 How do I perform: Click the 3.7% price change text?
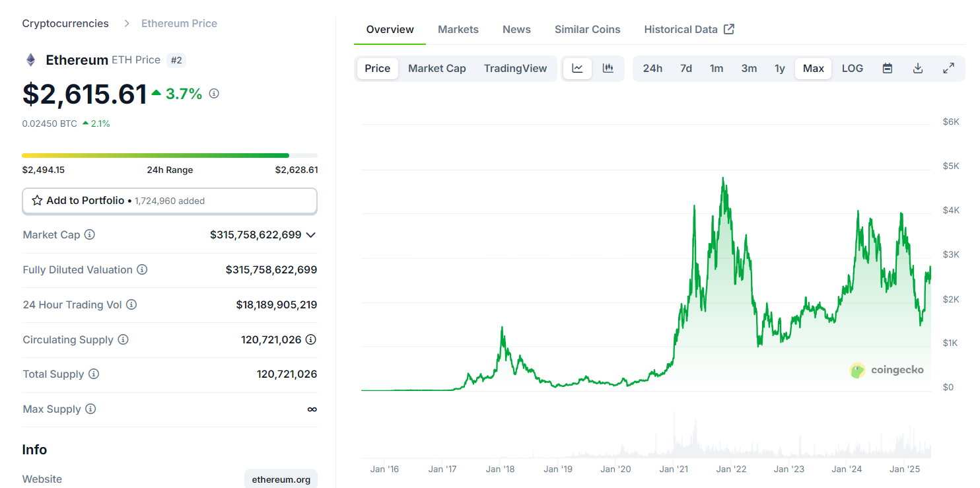(x=184, y=94)
